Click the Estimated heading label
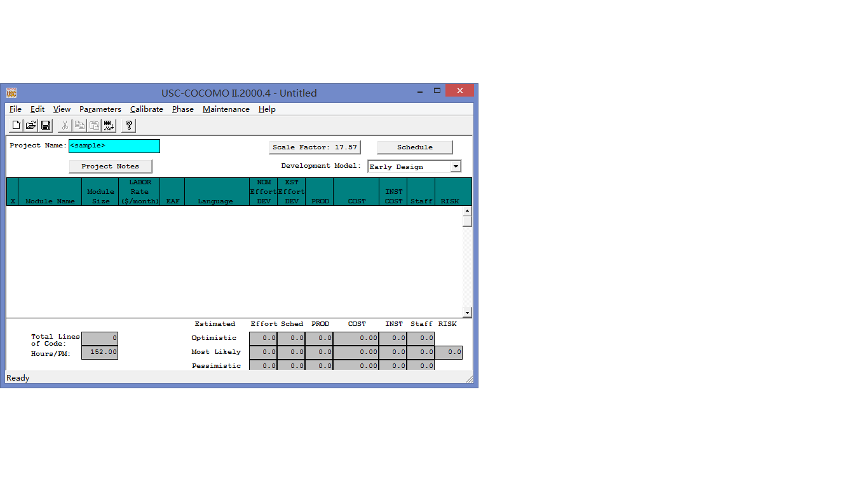Screen dimensions: 868x488 click(215, 324)
